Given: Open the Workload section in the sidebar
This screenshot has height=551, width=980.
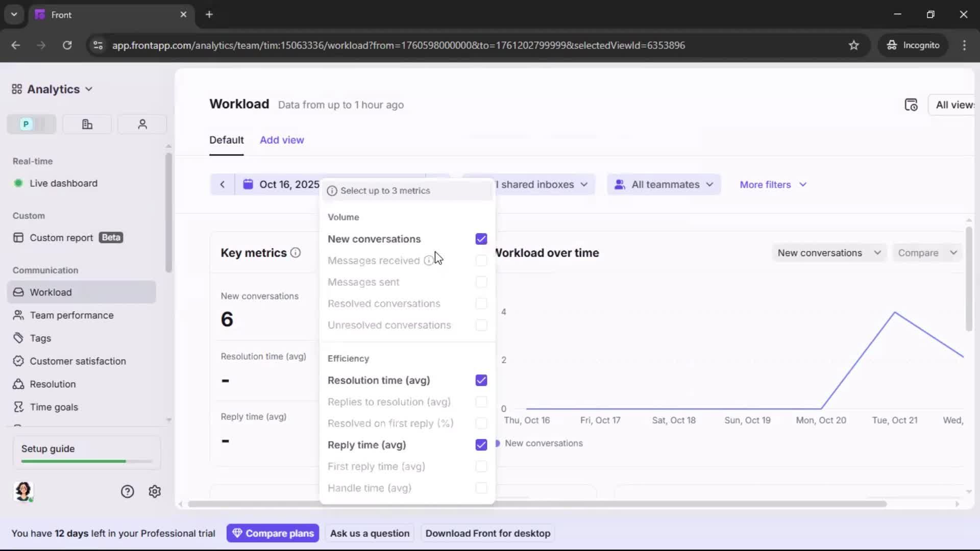Looking at the screenshot, I should coord(51,292).
